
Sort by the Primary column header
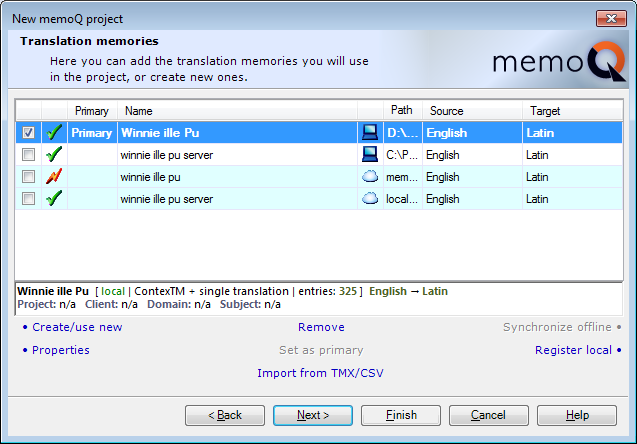pos(92,111)
